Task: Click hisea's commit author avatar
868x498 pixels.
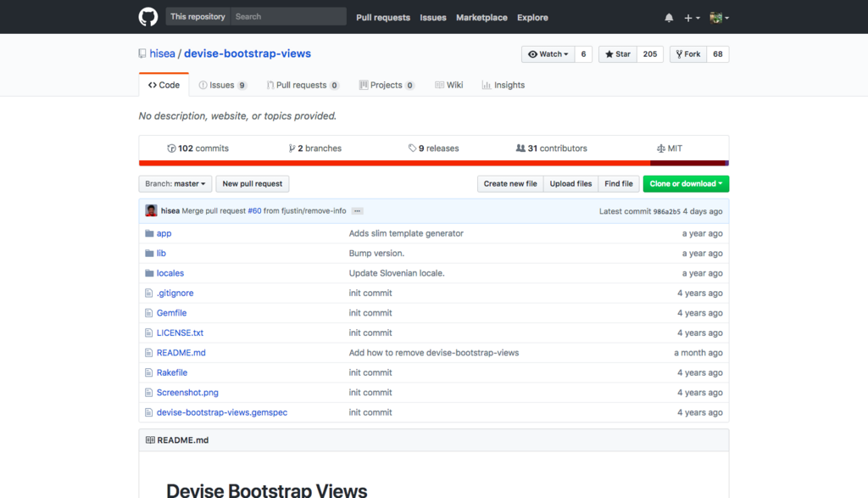Action: (x=151, y=210)
